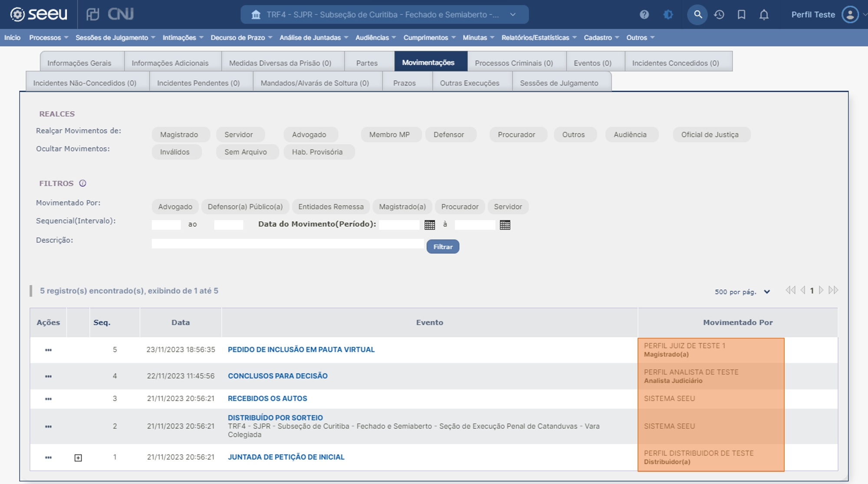The image size is (868, 484).
Task: Go to previous results page
Action: click(x=803, y=290)
